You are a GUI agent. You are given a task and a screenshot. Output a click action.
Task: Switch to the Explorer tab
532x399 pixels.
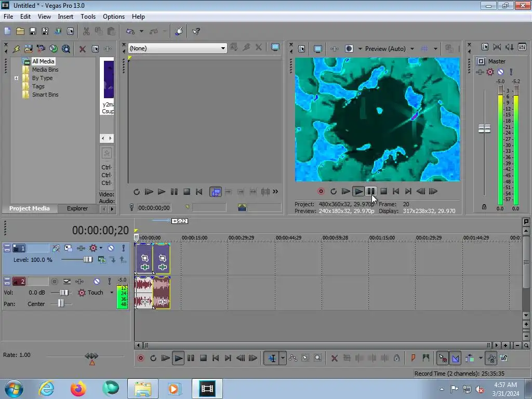(77, 208)
